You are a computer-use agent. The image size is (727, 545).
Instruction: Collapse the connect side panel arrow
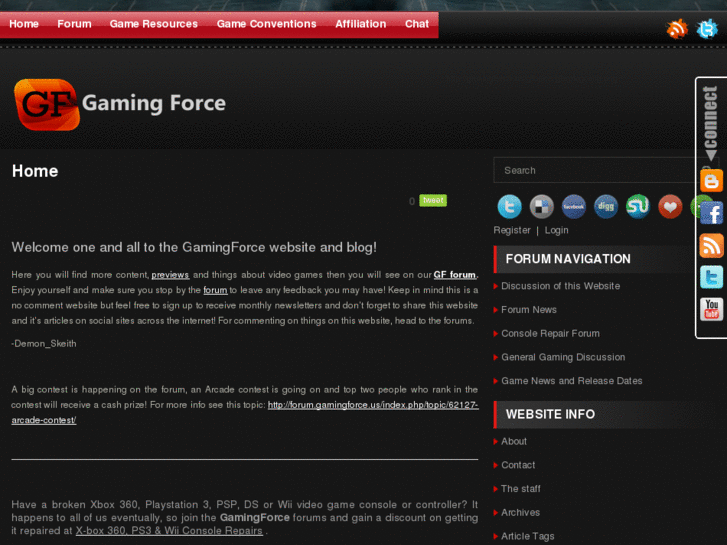pyautogui.click(x=711, y=155)
